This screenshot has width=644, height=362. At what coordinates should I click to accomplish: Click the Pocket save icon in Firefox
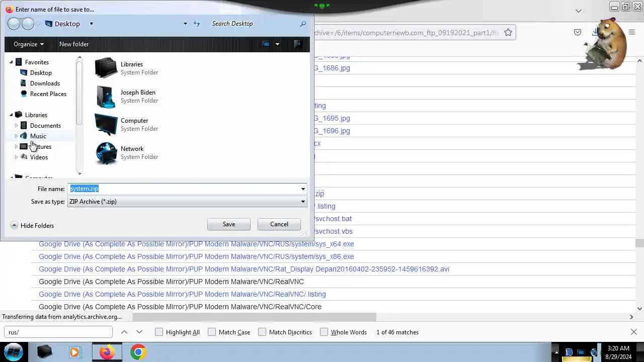(578, 33)
